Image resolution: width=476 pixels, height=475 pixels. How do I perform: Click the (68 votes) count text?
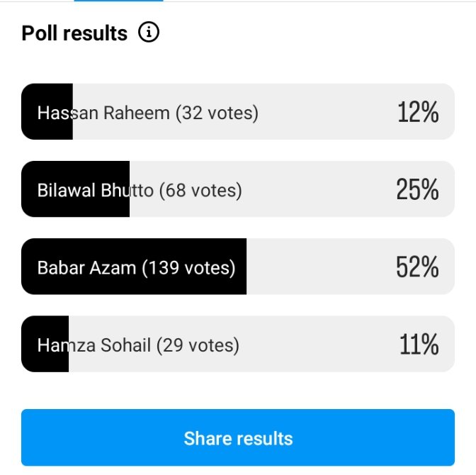tap(200, 190)
